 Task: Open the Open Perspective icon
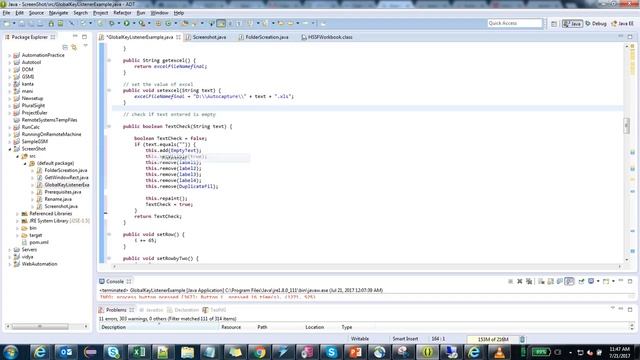point(553,24)
